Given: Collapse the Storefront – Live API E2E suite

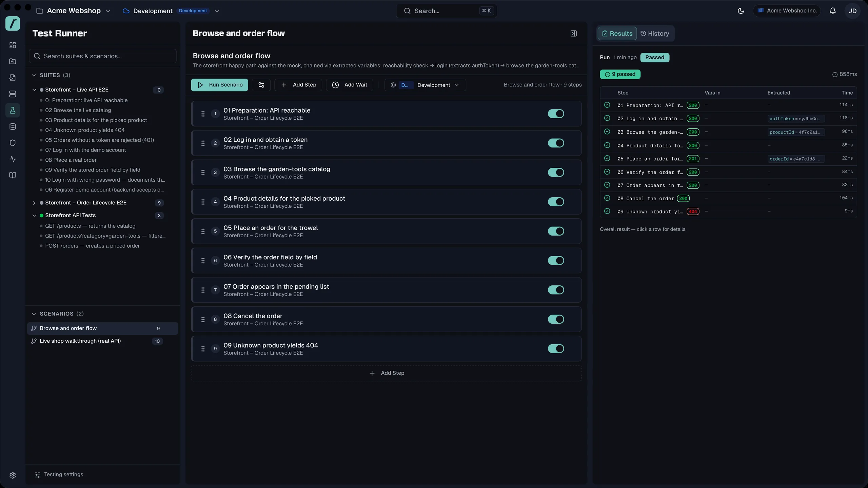Looking at the screenshot, I should coord(34,90).
